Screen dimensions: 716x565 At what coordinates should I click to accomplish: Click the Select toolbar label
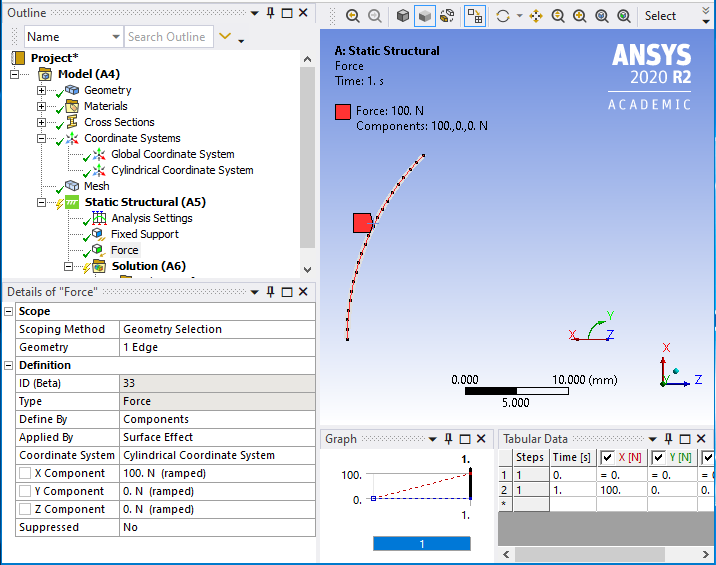(660, 16)
